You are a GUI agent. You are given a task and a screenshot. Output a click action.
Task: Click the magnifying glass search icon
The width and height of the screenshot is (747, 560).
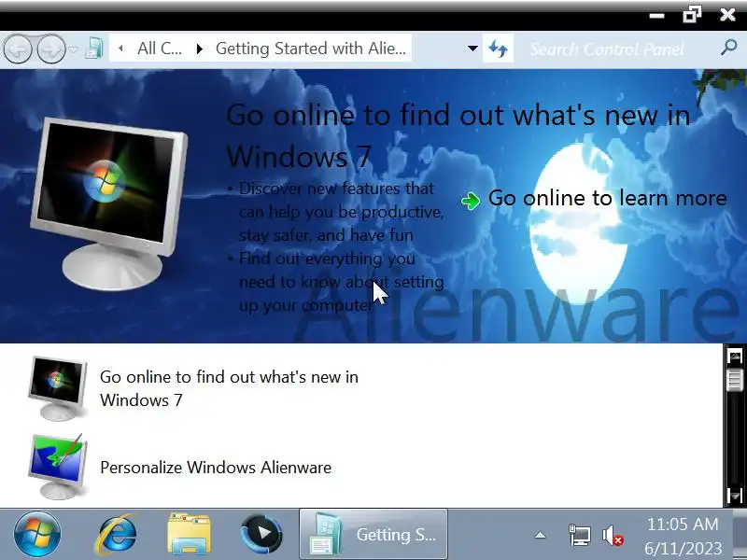(729, 49)
